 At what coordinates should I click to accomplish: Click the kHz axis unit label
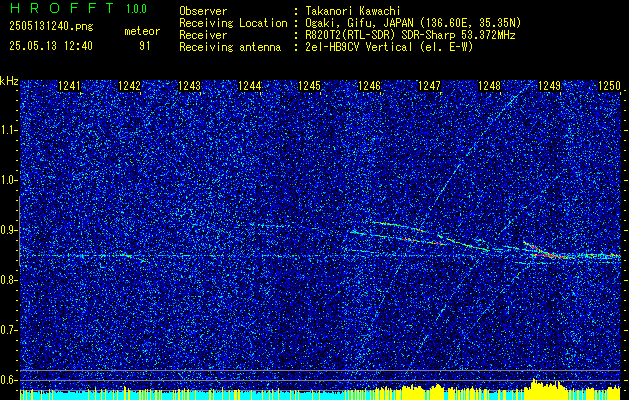pyautogui.click(x=9, y=81)
